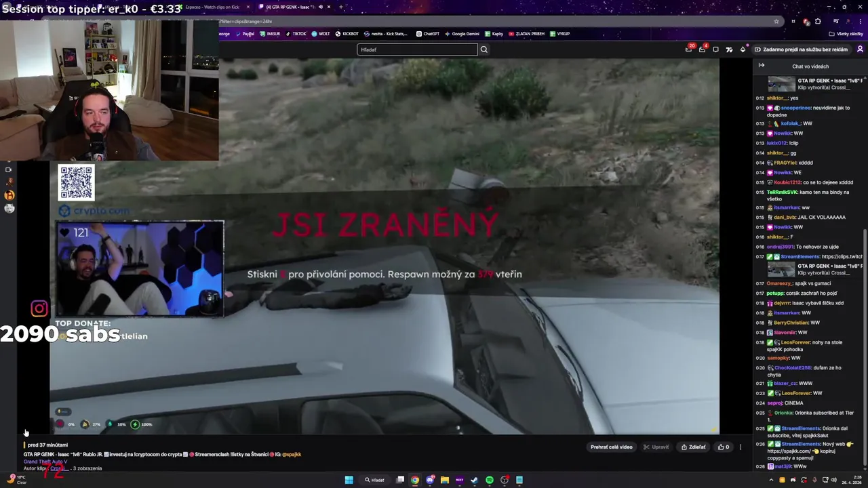
Task: Click the Zadarmo prejdi na službu bez reklám button
Action: pyautogui.click(x=802, y=49)
